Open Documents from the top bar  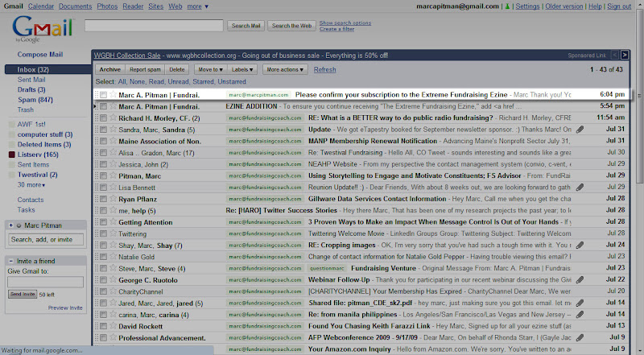(75, 6)
